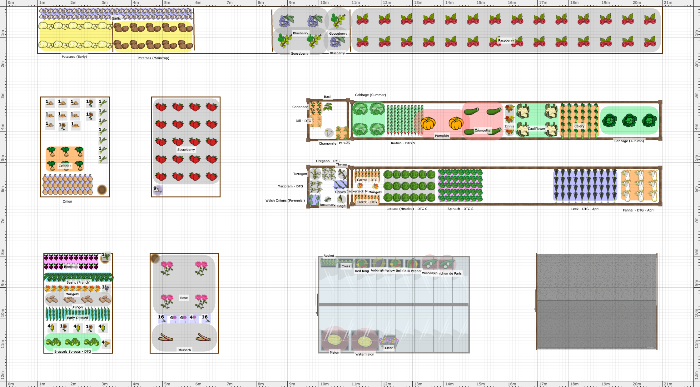Screen dimensions: 700x387
Task: Click the round brown pot beside the onions
Action: tap(102, 190)
